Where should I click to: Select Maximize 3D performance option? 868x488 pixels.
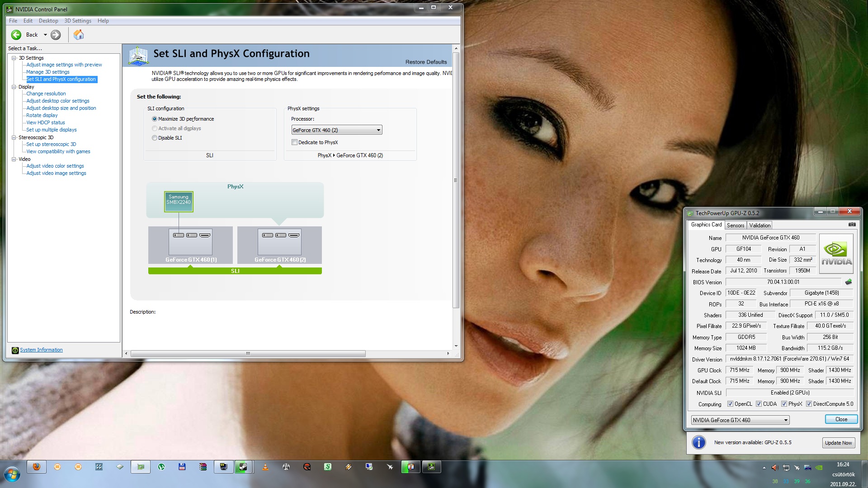point(155,119)
